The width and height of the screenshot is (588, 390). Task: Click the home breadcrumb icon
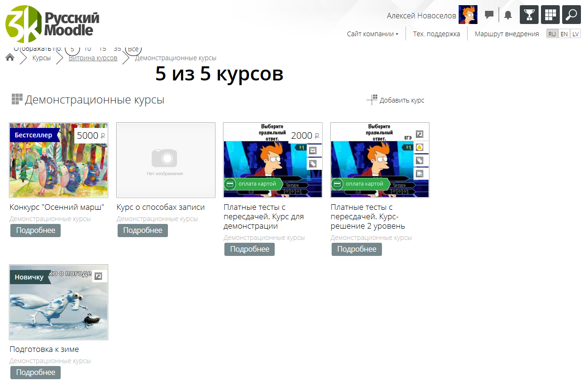(10, 58)
